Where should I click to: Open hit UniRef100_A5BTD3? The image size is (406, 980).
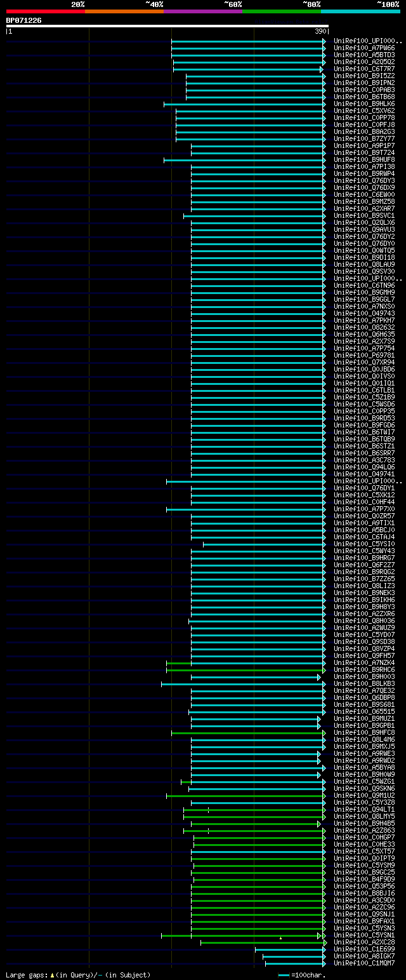click(x=364, y=55)
